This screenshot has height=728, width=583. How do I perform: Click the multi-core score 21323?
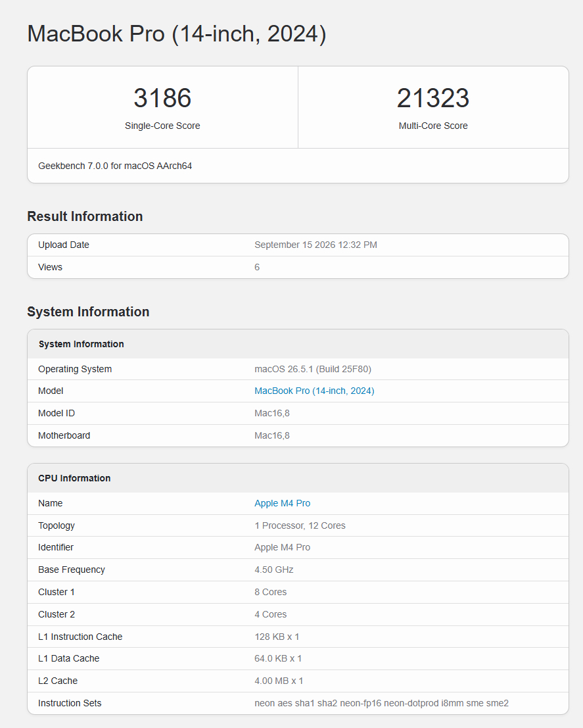[x=433, y=98]
